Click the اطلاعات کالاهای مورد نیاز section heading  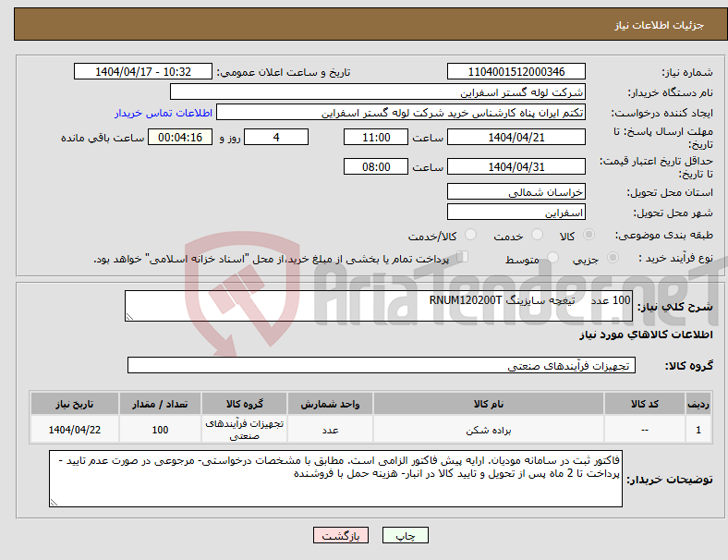click(x=646, y=335)
